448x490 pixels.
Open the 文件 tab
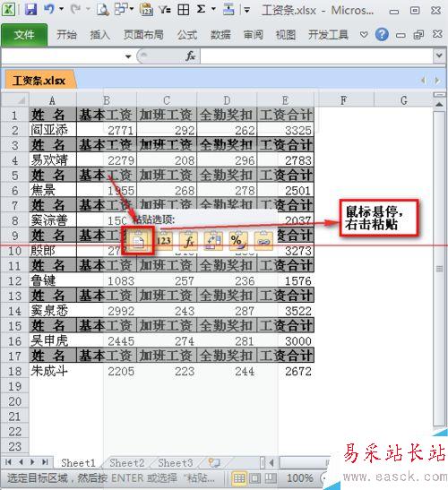(24, 34)
